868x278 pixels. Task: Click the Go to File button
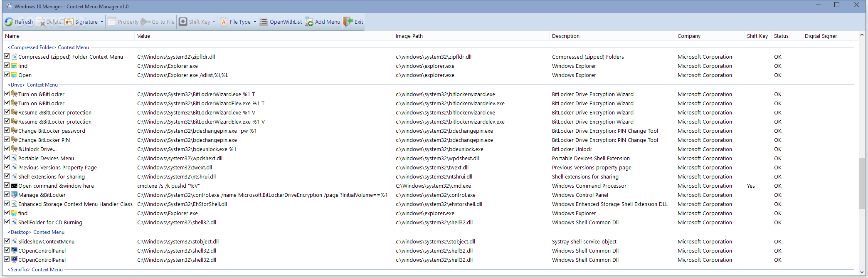click(x=158, y=22)
